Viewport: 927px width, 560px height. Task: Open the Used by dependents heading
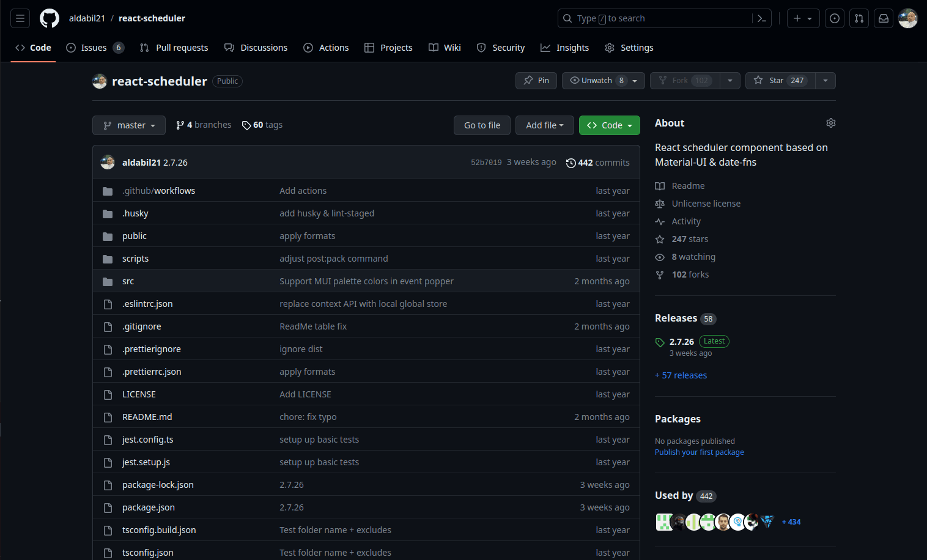tap(685, 496)
